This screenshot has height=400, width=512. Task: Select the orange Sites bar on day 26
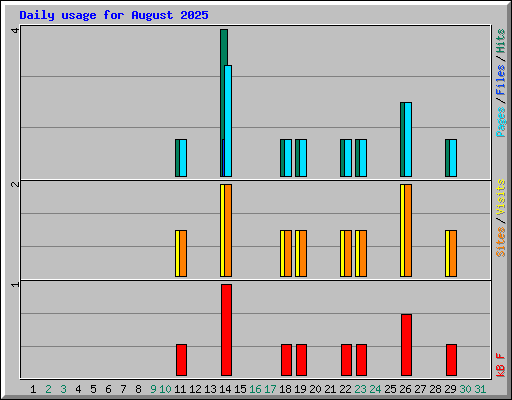coord(408,230)
